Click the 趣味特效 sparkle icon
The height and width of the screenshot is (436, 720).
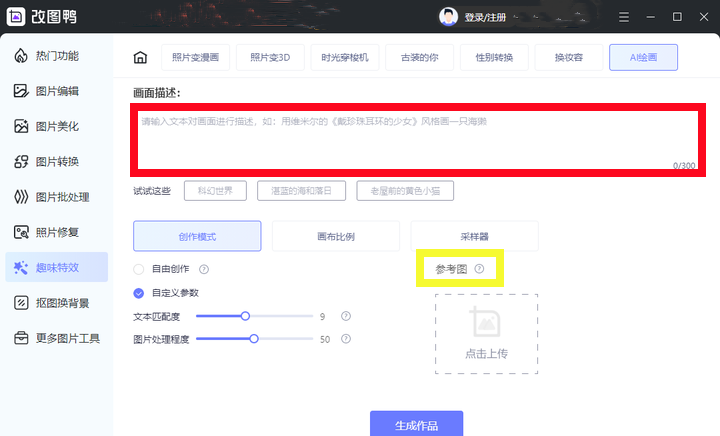pyautogui.click(x=21, y=268)
